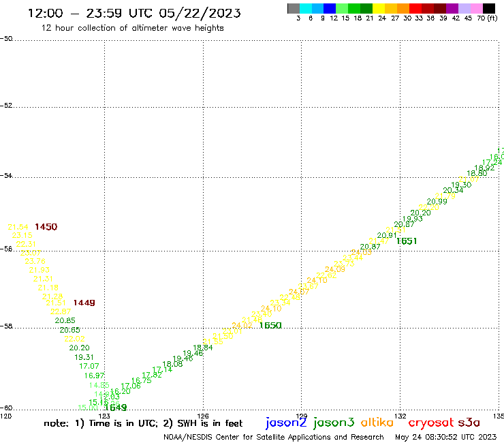Click the cryosat satellite legend label
504x443 pixels.
coord(431,423)
